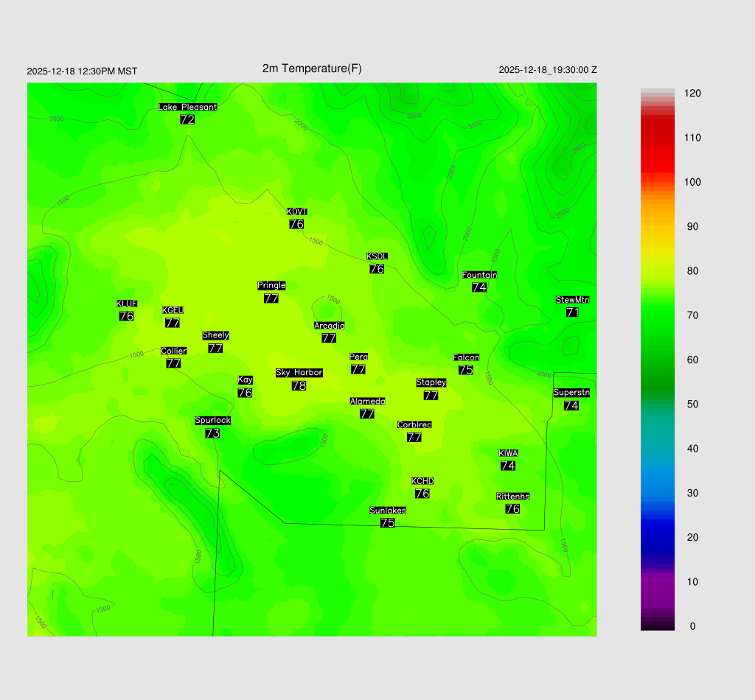Screen dimensions: 755x700
Task: Click the Spurlock station temperature value
Action: coord(212,433)
